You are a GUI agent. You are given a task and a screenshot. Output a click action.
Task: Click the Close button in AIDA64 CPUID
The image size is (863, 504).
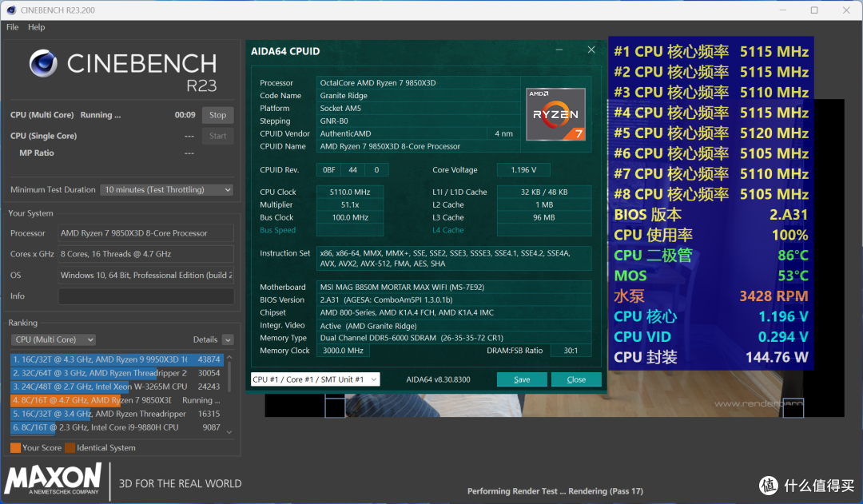tap(576, 379)
